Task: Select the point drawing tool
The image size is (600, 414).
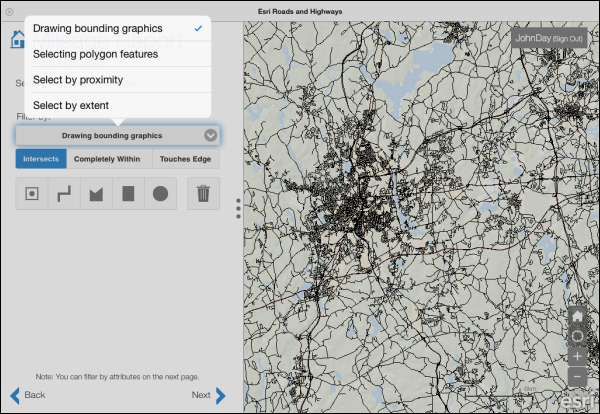Action: coord(31,194)
